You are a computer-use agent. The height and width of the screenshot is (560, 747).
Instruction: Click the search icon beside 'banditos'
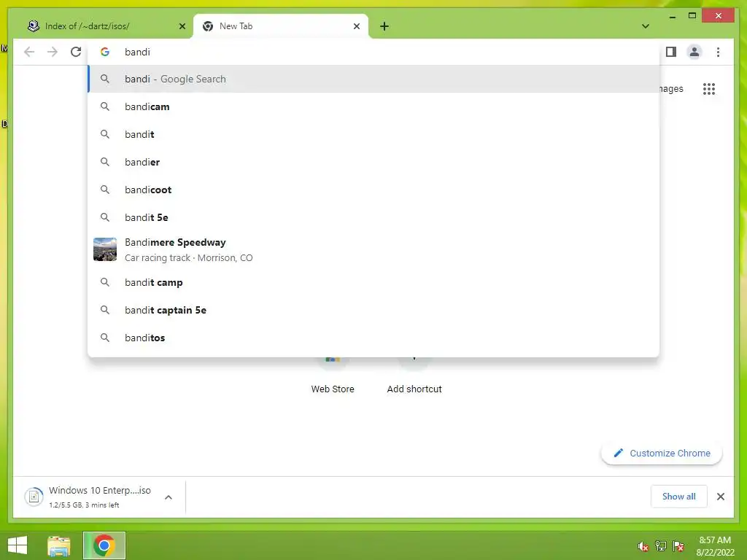tap(105, 338)
